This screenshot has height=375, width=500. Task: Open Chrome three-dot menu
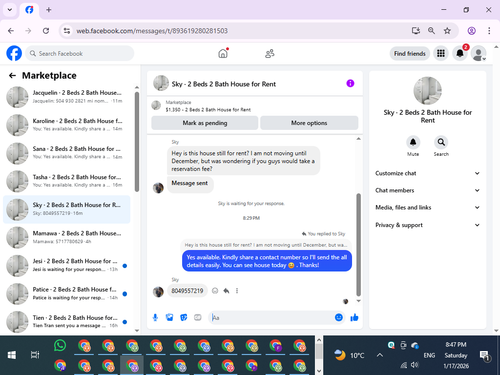(x=489, y=31)
